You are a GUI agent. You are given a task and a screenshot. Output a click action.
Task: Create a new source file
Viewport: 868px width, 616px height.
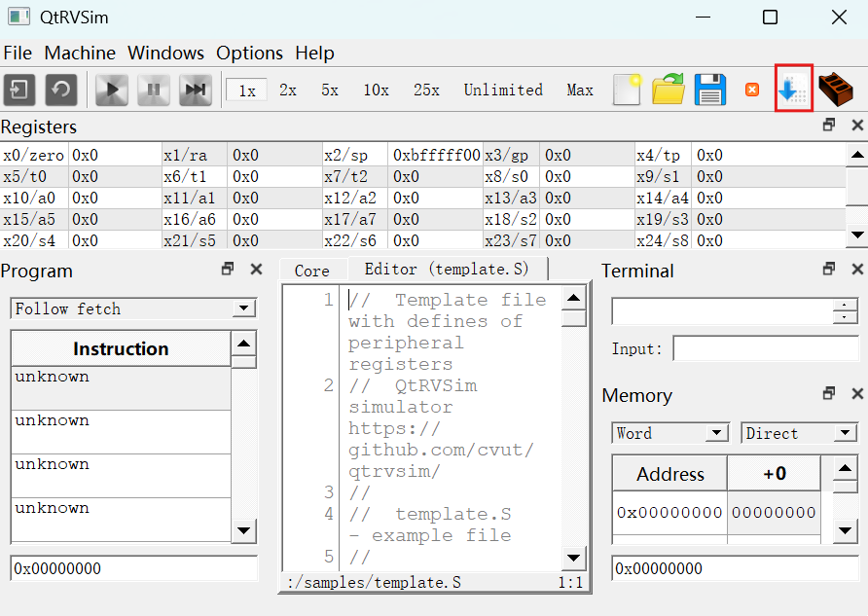coord(627,91)
